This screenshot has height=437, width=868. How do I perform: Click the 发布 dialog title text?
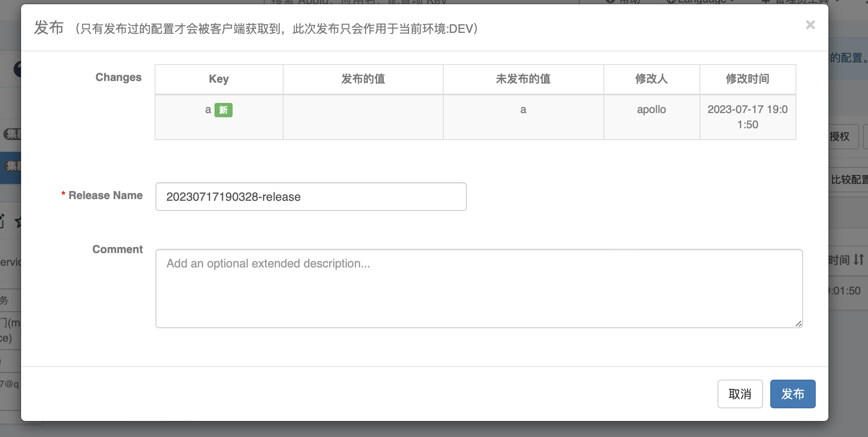49,28
